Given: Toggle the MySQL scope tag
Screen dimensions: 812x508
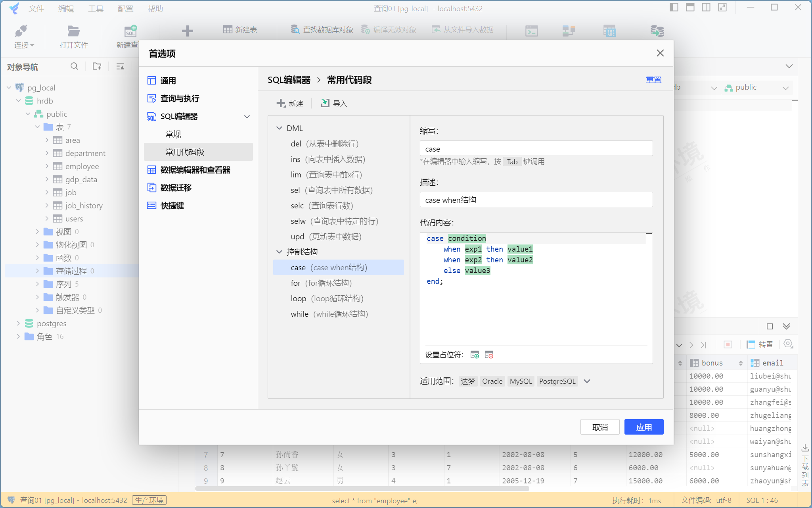Looking at the screenshot, I should point(521,381).
